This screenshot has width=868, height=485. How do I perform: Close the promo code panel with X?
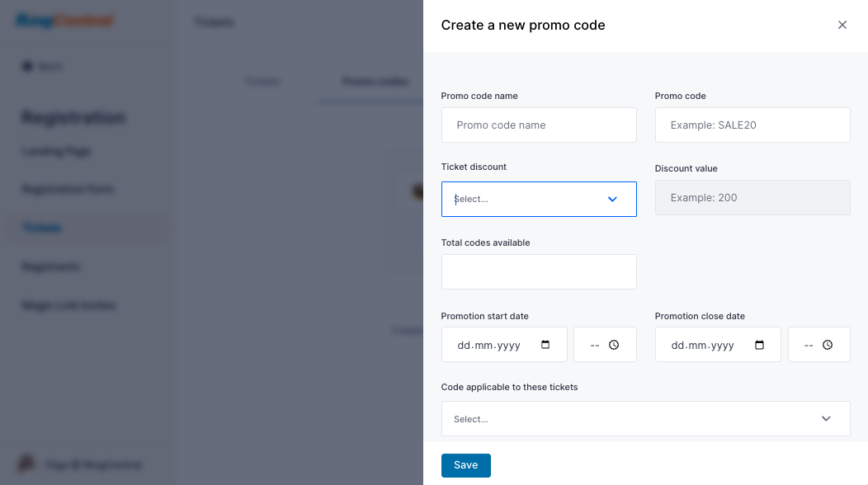point(842,25)
